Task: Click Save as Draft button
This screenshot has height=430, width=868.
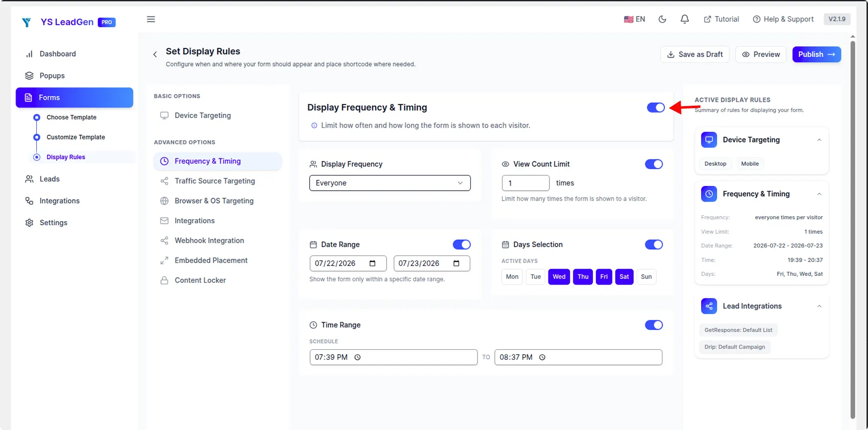Action: coord(695,54)
